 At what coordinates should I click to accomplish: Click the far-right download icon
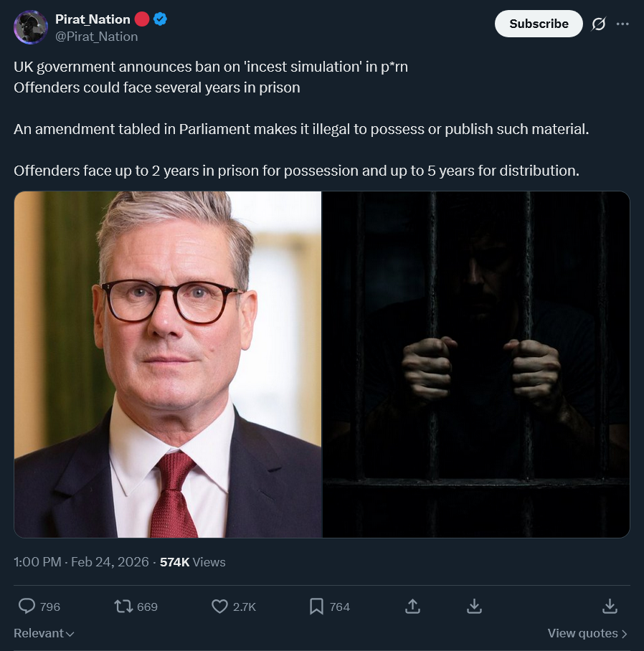610,607
